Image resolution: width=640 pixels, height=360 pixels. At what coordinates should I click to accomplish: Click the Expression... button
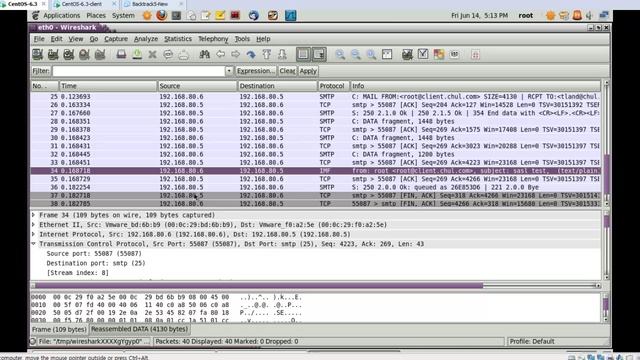click(256, 71)
